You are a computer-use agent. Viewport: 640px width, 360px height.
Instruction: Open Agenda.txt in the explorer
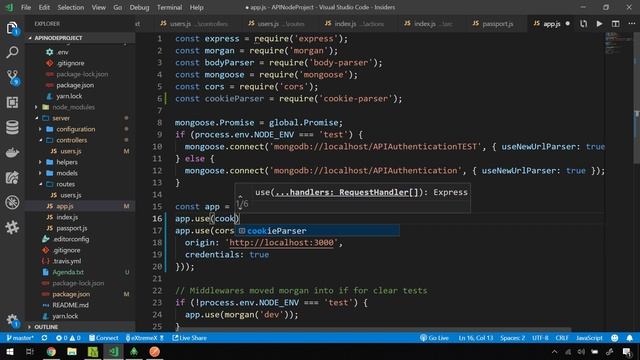point(68,272)
